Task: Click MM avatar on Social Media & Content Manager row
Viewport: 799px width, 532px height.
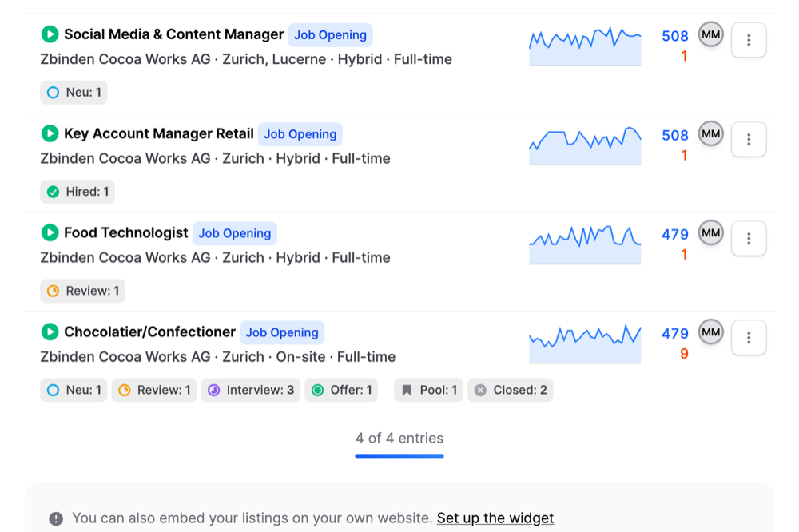Action: click(710, 34)
